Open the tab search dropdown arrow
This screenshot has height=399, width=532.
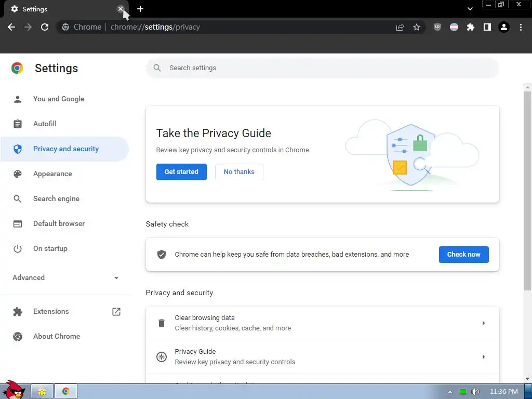tap(470, 9)
